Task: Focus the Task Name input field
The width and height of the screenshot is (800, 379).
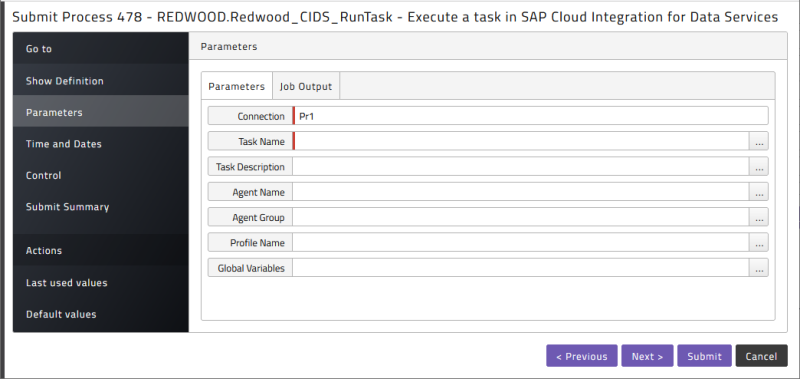Action: click(x=521, y=141)
